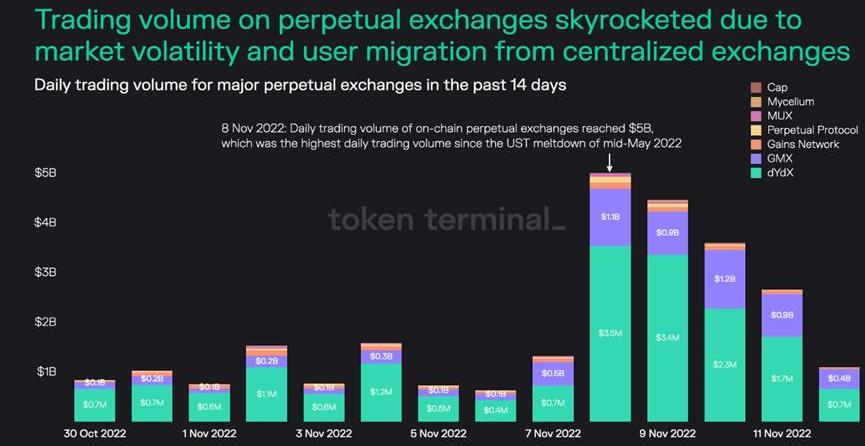The width and height of the screenshot is (865, 446).
Task: Select the $1.1B GMX bar segment
Action: pos(610,217)
